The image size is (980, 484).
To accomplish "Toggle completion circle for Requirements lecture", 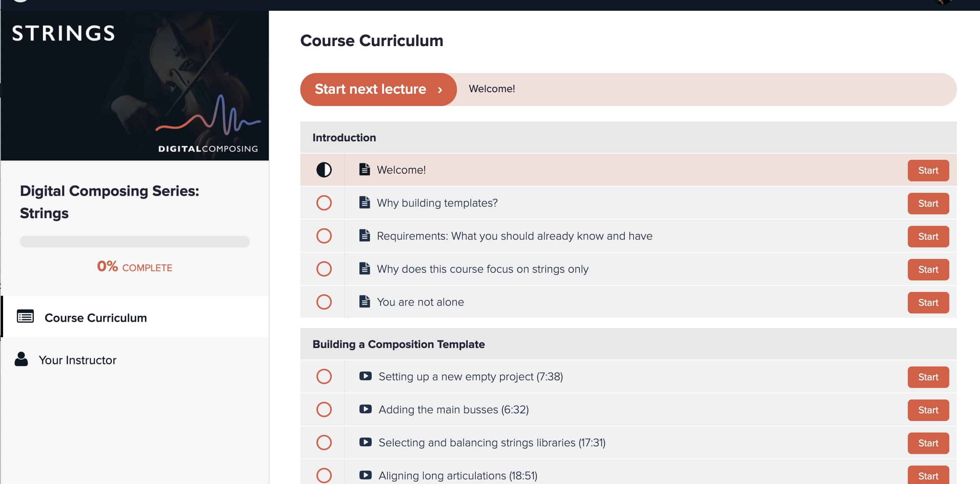I will 324,236.
